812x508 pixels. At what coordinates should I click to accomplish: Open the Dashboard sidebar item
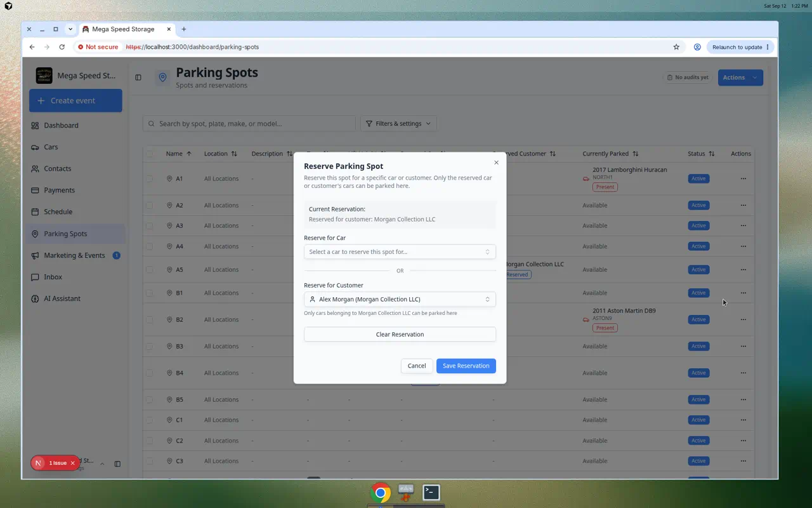(x=76, y=126)
